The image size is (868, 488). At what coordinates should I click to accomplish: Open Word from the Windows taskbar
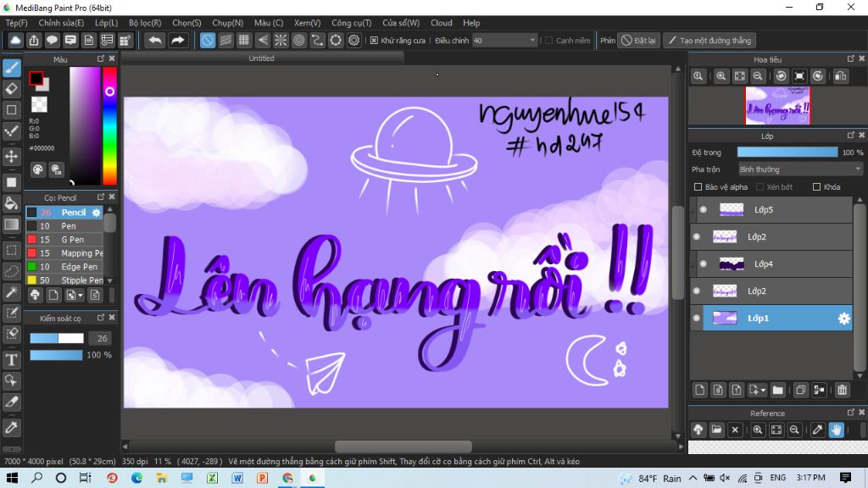[237, 478]
